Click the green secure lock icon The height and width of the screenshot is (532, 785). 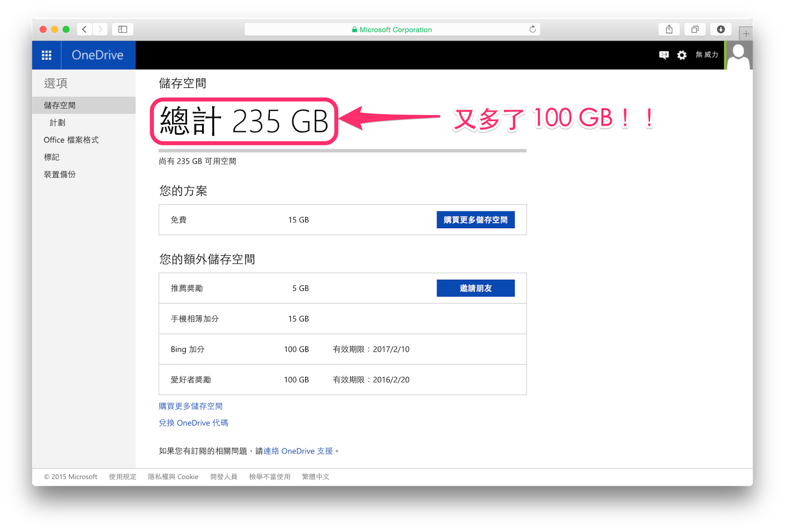tap(354, 29)
